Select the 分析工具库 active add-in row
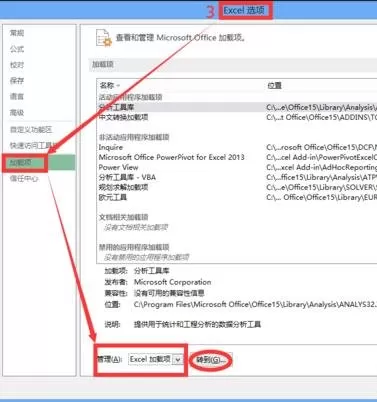377x402 pixels. [237, 107]
